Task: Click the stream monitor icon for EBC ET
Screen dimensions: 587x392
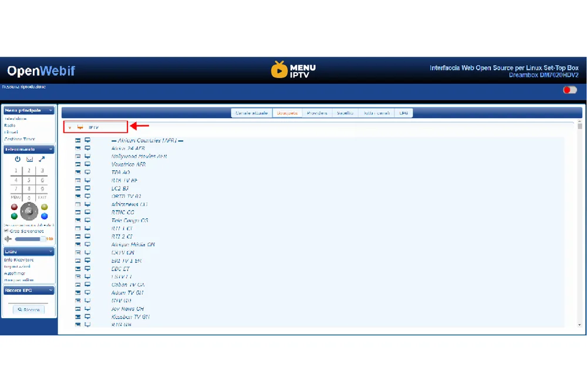Action: coord(87,269)
